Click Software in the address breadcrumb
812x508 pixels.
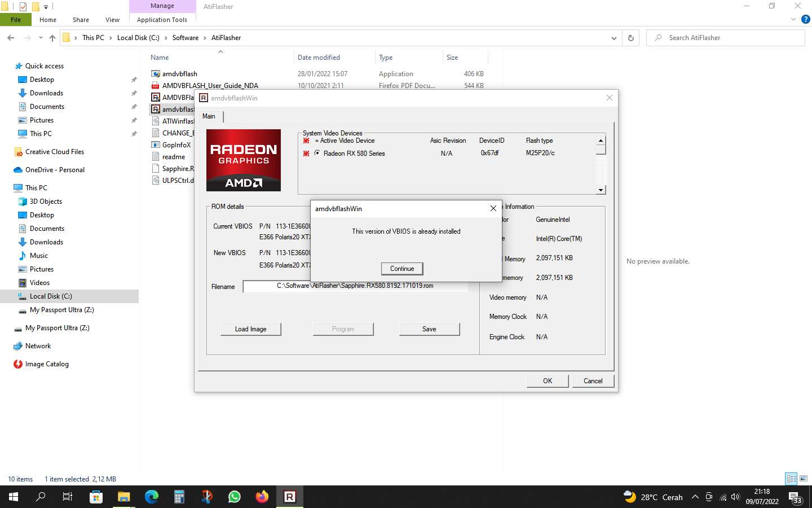coord(186,38)
